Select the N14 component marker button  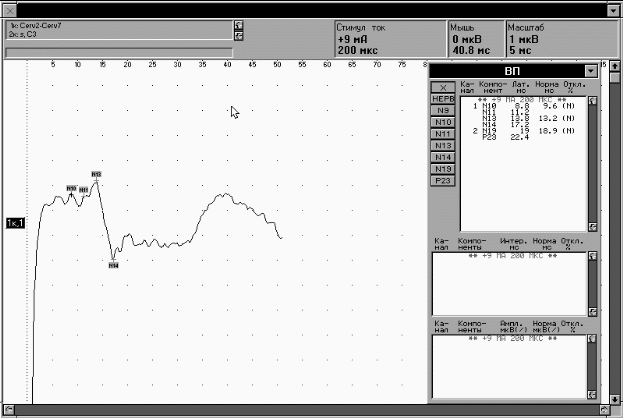coord(443,157)
